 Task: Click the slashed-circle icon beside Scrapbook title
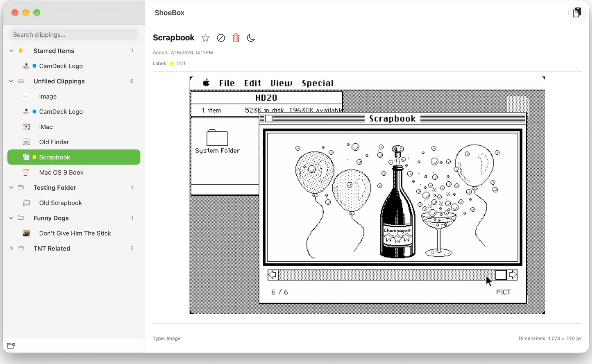(x=221, y=38)
